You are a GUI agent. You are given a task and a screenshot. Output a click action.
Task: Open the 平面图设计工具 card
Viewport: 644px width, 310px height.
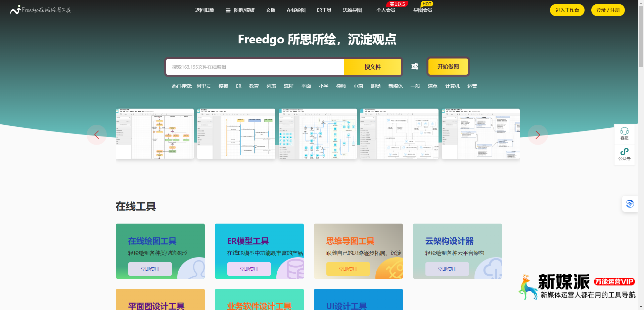(x=160, y=299)
